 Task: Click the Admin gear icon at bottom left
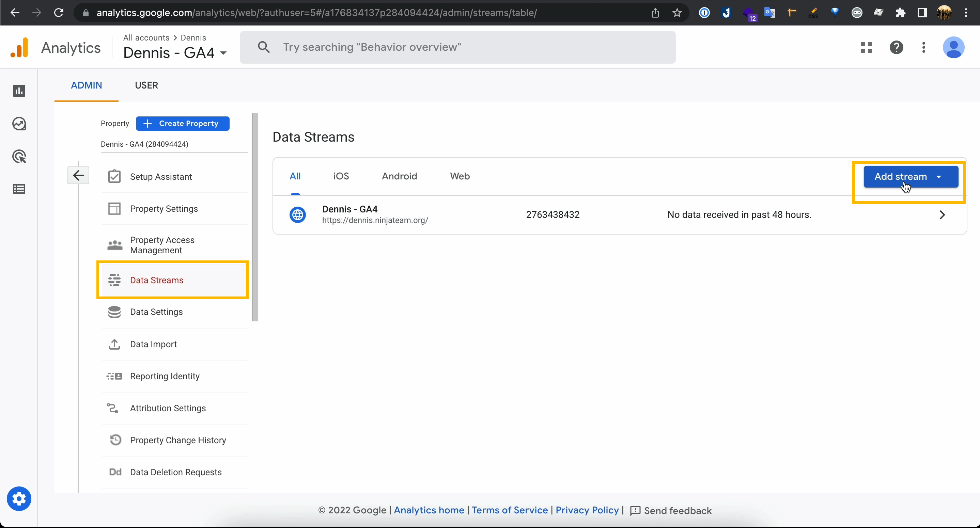click(x=19, y=499)
